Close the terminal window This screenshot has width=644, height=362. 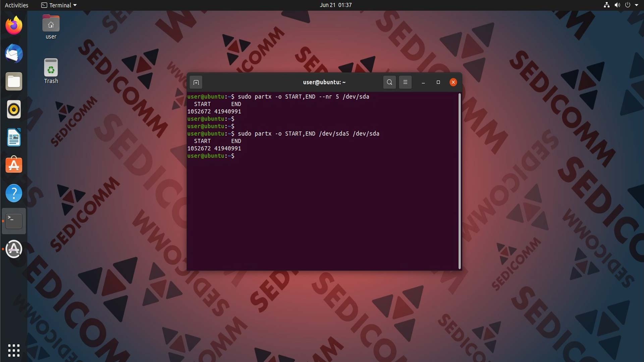pyautogui.click(x=453, y=82)
